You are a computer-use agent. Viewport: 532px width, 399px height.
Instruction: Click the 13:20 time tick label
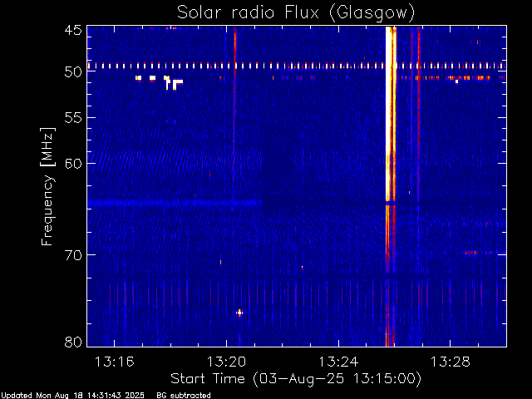226,362
